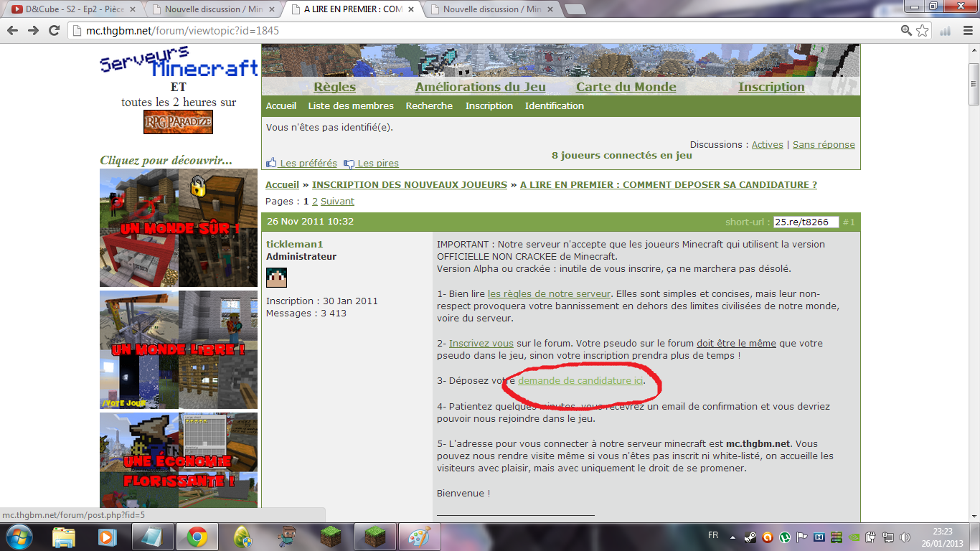The image size is (980, 551).
Task: Click the browser forward arrow
Action: [x=33, y=31]
